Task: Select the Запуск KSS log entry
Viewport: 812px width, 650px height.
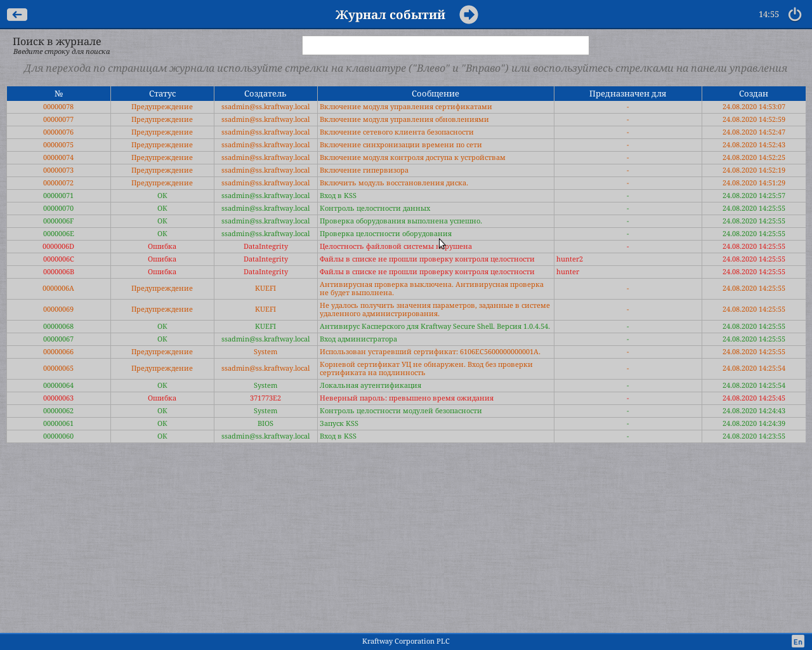Action: tap(339, 423)
